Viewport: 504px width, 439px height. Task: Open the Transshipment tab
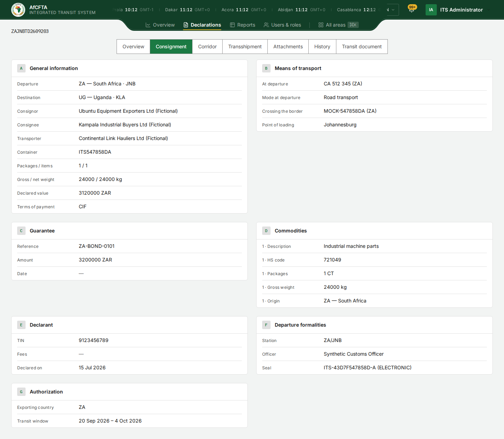click(x=245, y=47)
